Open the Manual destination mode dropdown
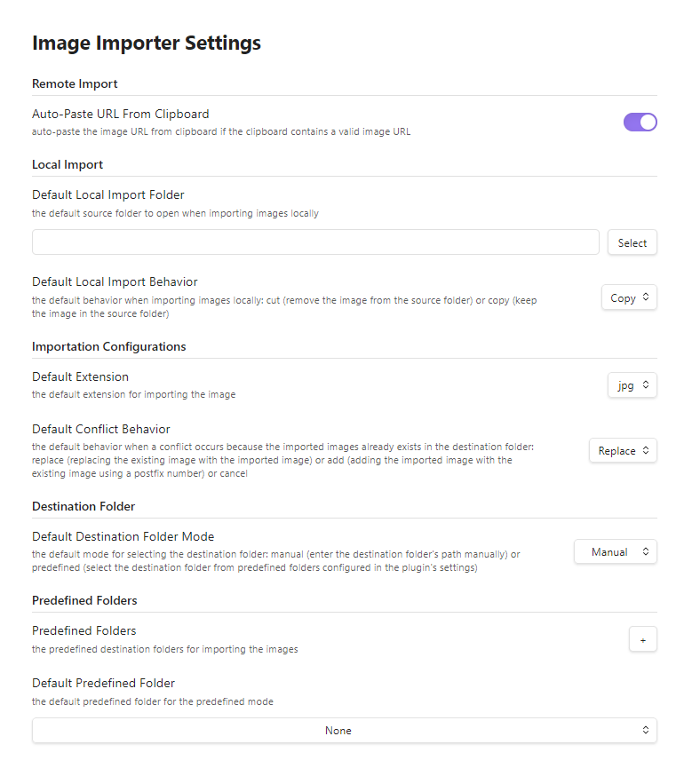This screenshot has height=784, width=692. pos(615,552)
